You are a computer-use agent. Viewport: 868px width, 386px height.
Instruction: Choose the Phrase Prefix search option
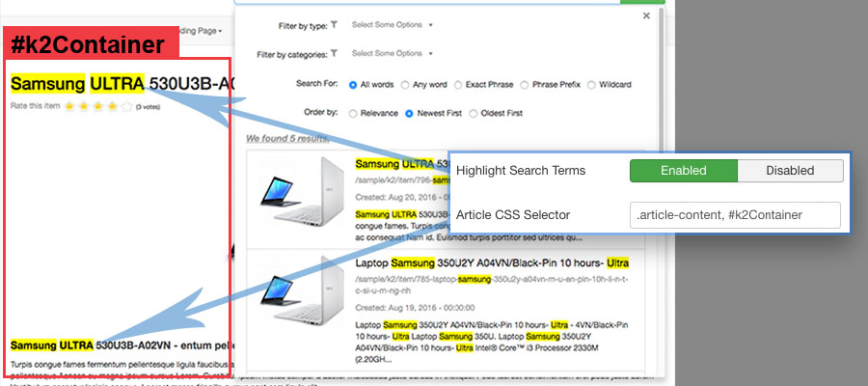click(525, 85)
